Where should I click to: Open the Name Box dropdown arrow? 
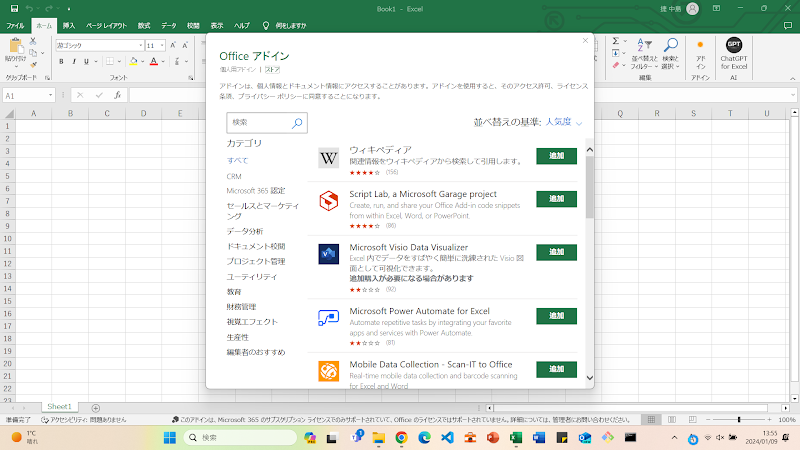[51, 95]
